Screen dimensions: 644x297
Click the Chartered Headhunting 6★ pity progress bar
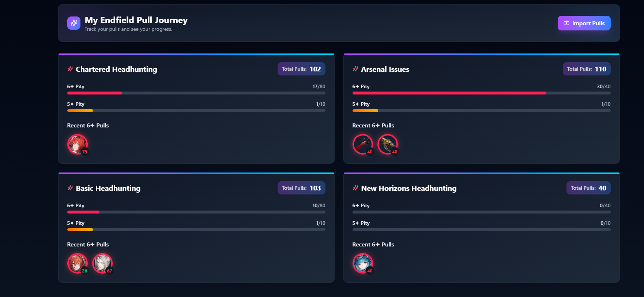point(196,93)
